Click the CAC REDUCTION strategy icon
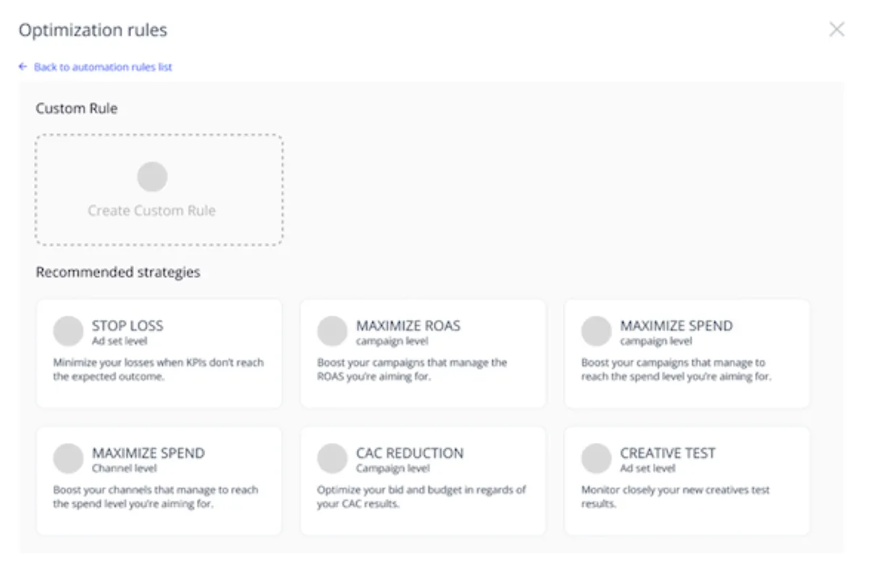The width and height of the screenshot is (869, 588). click(x=332, y=458)
